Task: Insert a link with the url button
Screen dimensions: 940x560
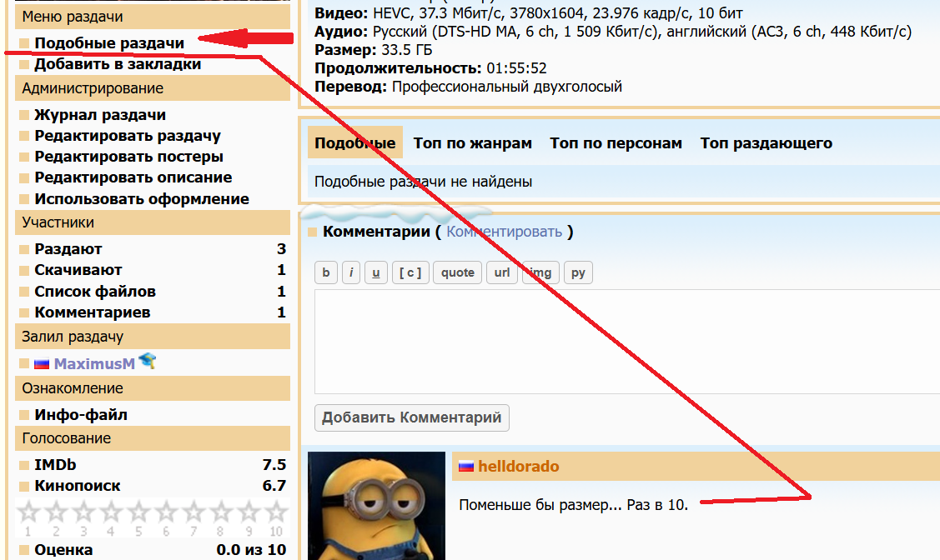Action: click(x=501, y=272)
